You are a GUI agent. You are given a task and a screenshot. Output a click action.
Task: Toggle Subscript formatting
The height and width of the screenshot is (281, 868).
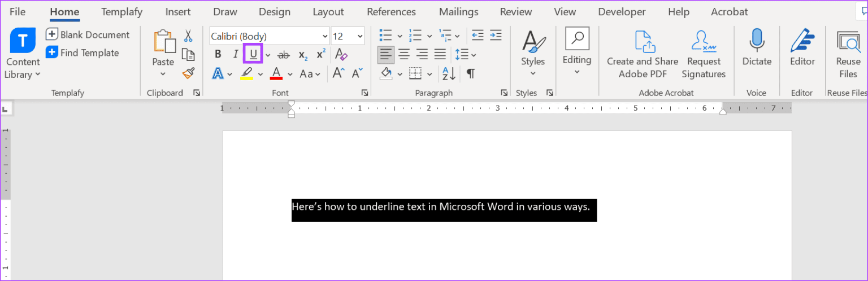pyautogui.click(x=303, y=55)
